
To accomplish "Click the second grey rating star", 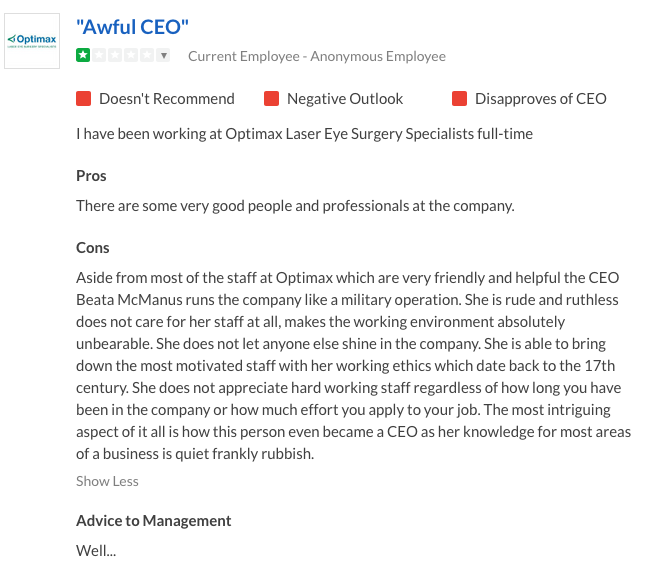I will (99, 55).
